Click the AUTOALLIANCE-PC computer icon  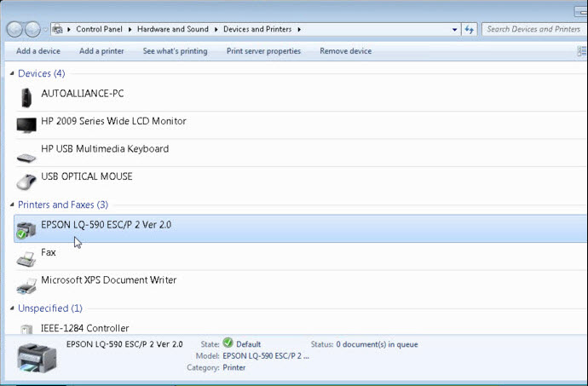26,96
